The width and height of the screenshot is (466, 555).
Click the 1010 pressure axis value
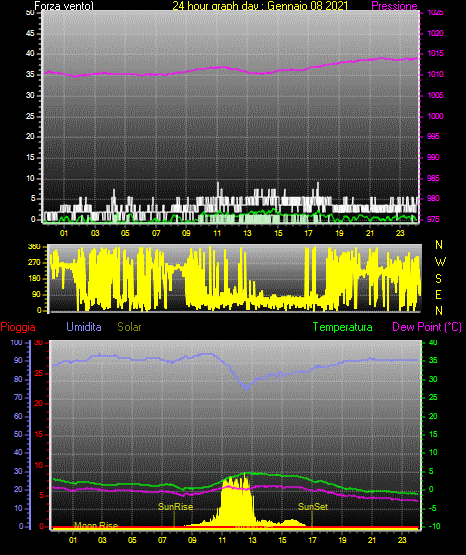435,74
